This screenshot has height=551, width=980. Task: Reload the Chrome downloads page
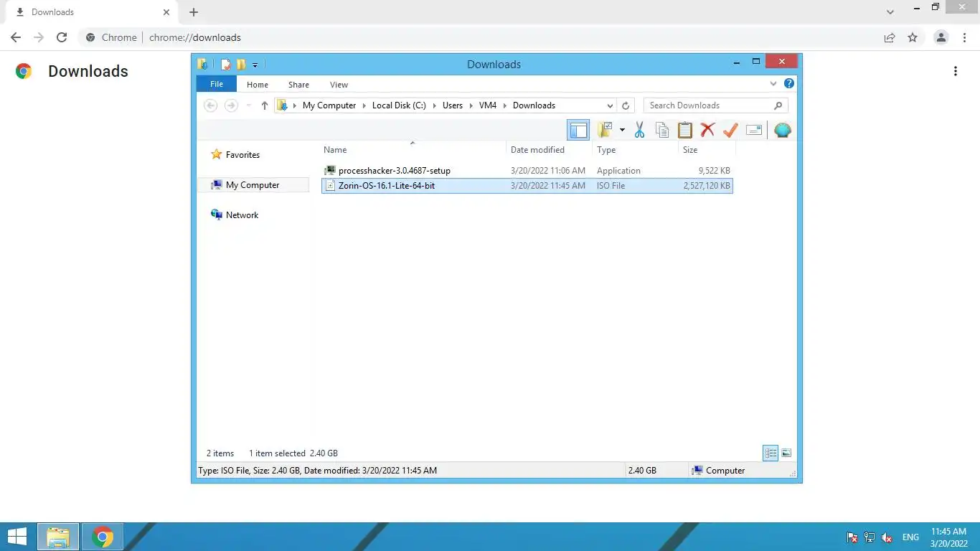click(62, 37)
